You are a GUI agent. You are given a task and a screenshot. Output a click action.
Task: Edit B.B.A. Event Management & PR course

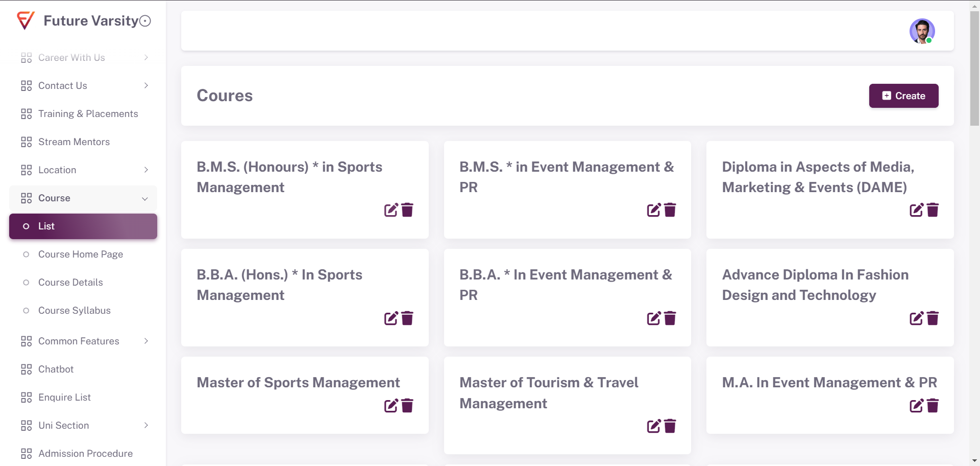pos(654,318)
